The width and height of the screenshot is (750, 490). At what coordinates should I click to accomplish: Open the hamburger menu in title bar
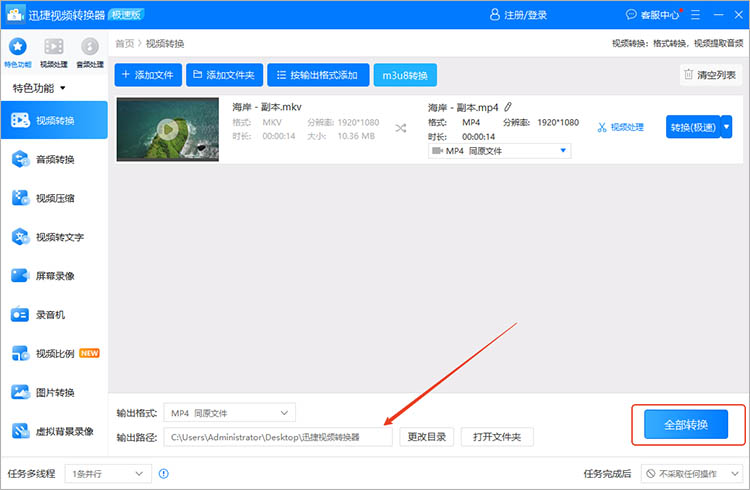(x=695, y=15)
